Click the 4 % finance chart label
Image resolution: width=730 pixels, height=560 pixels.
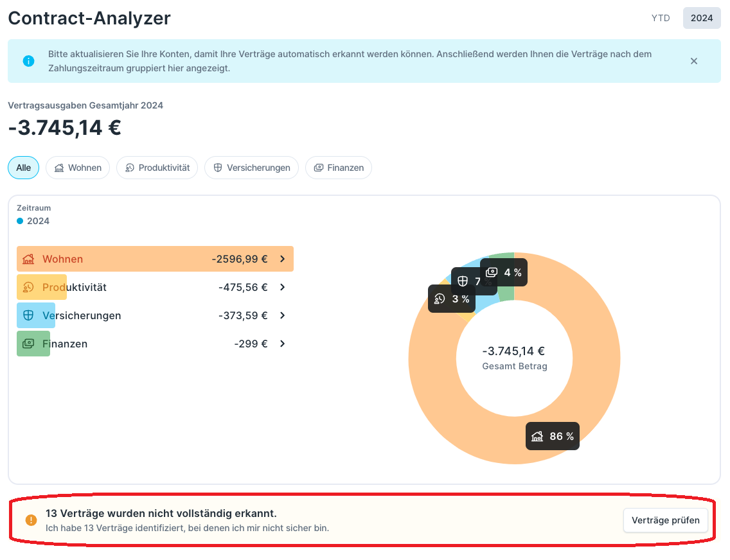point(504,273)
